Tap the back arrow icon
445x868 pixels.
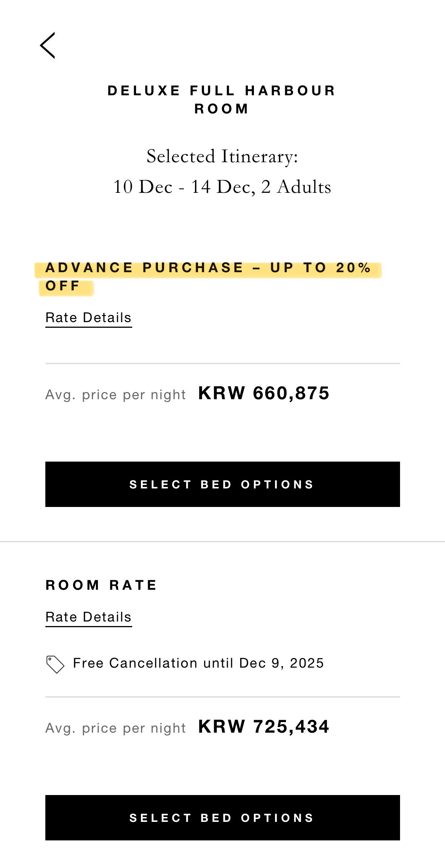pyautogui.click(x=48, y=45)
